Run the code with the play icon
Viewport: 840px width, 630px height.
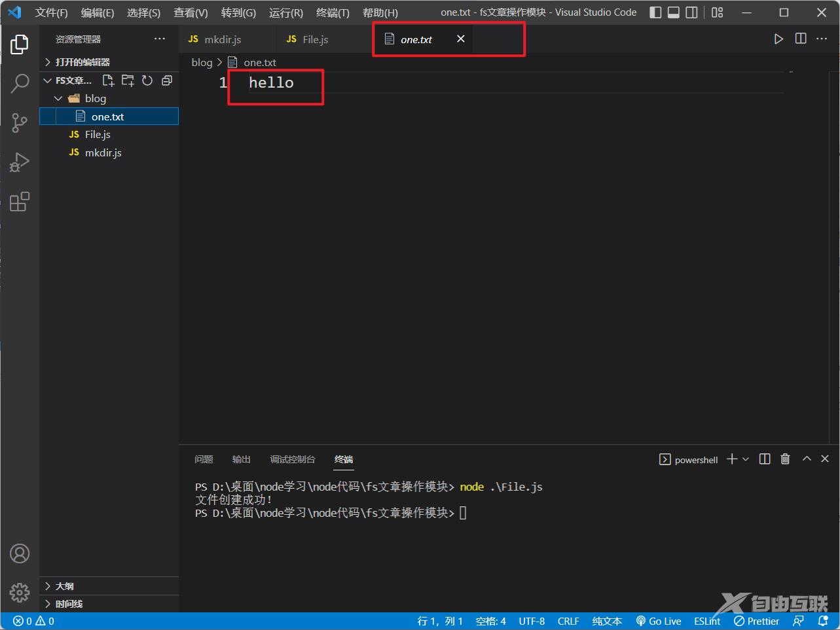click(778, 39)
